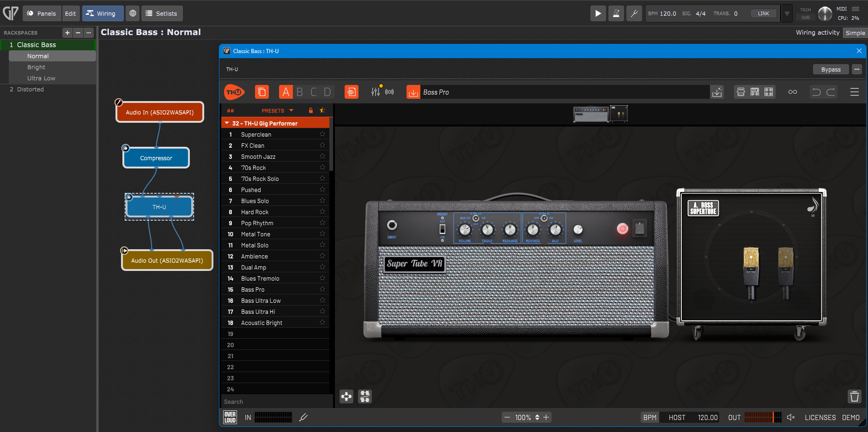Mute output with the speaker icon
Screen dimensions: 868x432
point(791,417)
